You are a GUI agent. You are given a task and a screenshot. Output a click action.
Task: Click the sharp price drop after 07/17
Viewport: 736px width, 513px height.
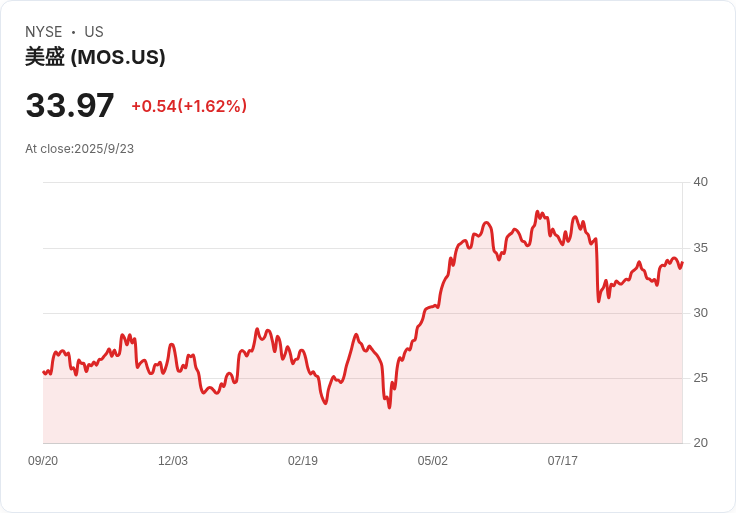point(598,270)
